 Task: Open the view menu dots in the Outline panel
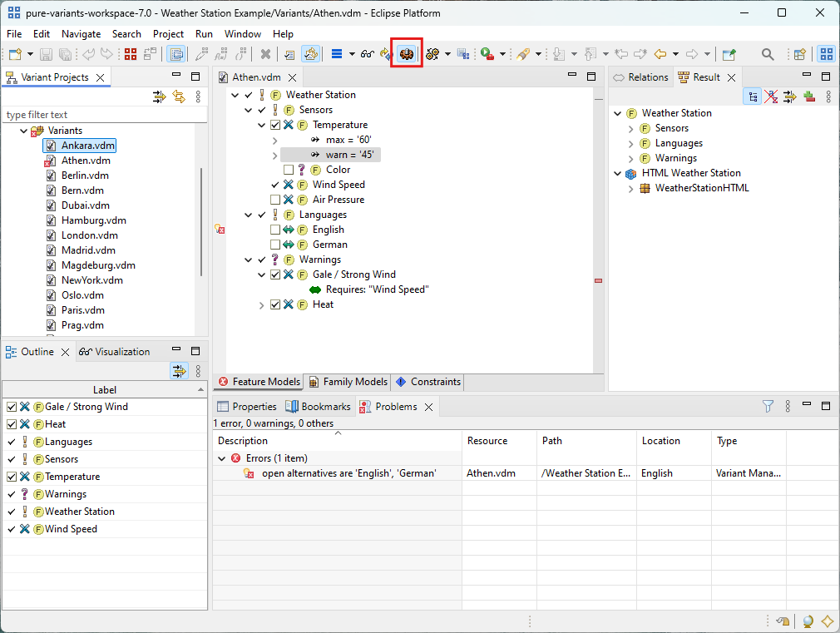[x=197, y=371]
